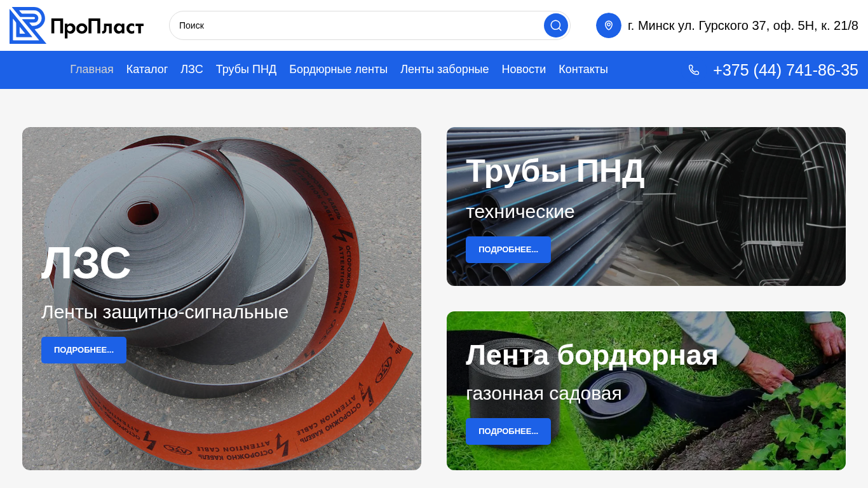Screen dimensions: 868x488
Task: Go to the Контакты page
Action: tap(583, 69)
